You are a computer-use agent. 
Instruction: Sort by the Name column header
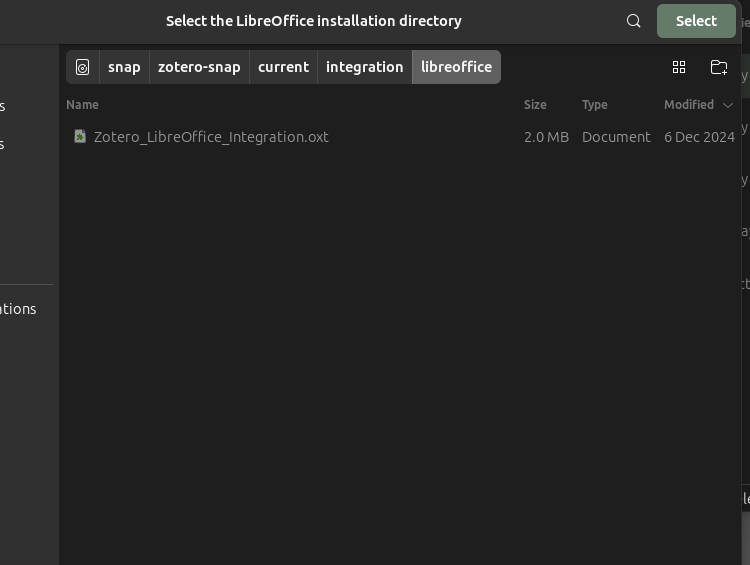tap(82, 105)
